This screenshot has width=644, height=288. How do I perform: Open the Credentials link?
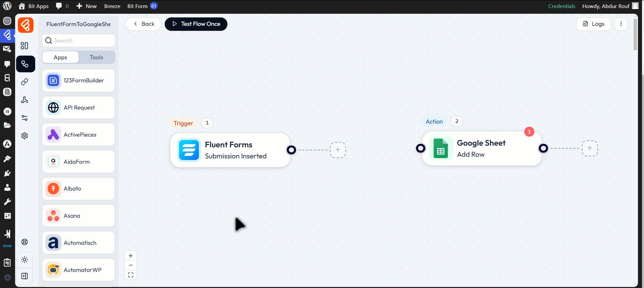pos(561,6)
